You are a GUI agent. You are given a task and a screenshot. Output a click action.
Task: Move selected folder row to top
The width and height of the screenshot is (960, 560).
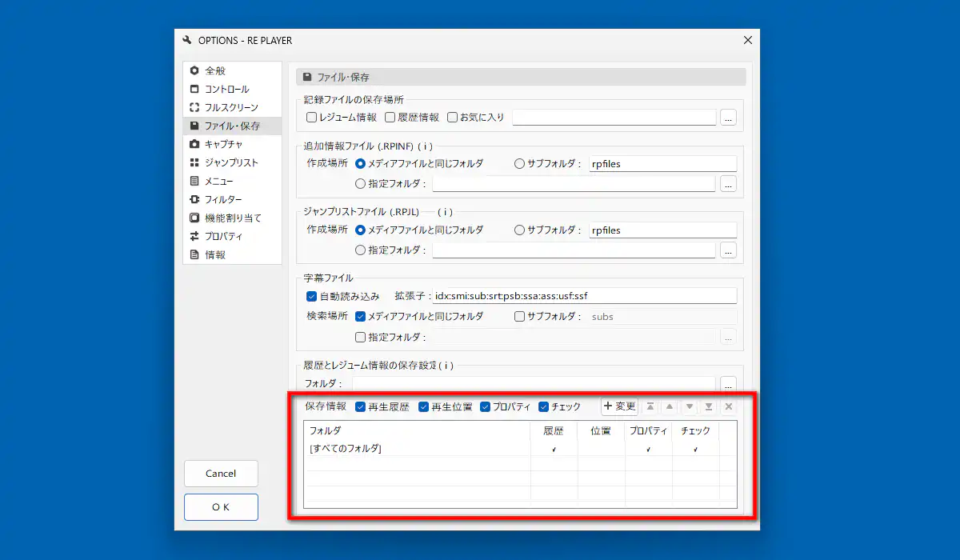click(650, 406)
